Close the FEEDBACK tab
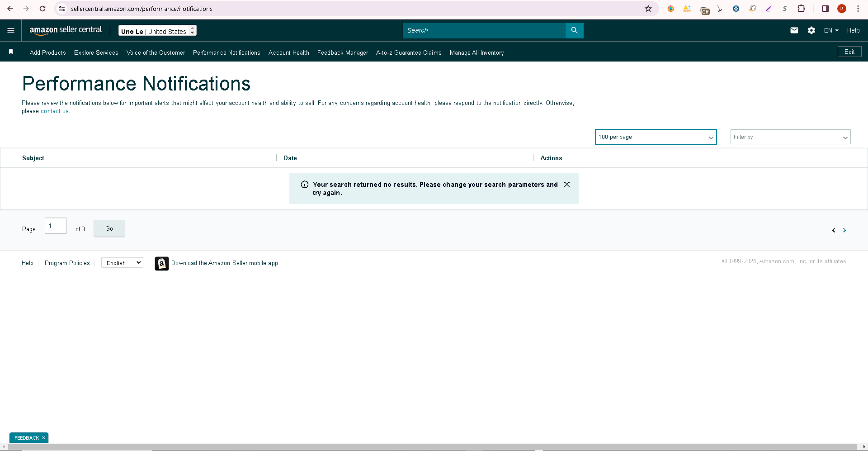 43,438
